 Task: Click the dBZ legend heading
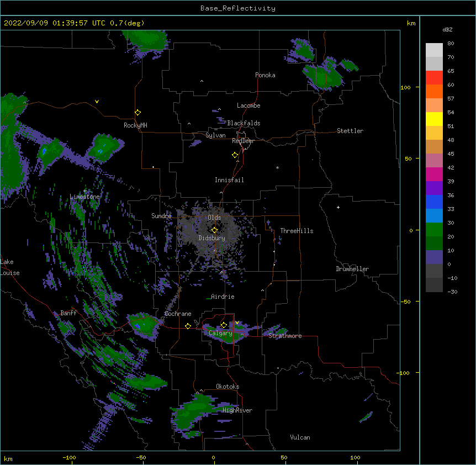[x=447, y=29]
